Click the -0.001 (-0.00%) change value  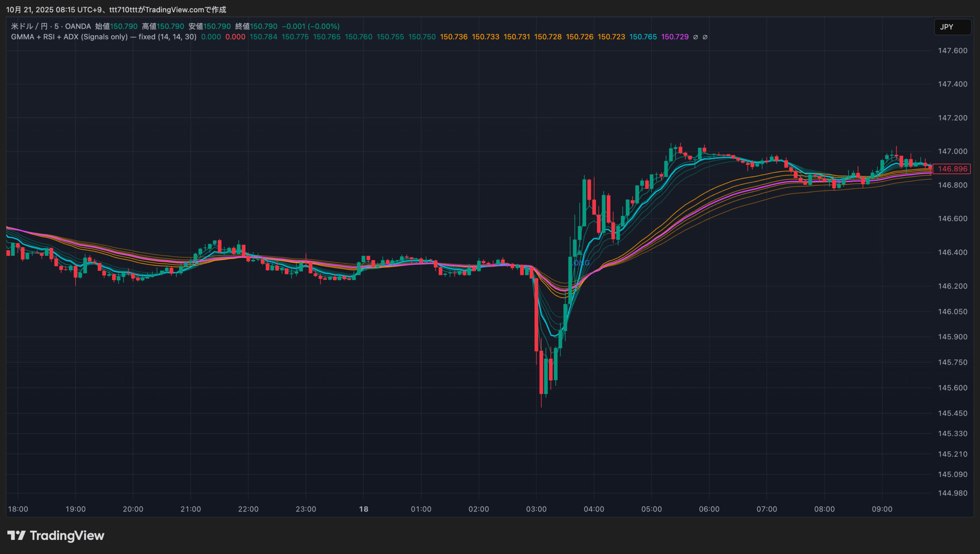pyautogui.click(x=310, y=26)
